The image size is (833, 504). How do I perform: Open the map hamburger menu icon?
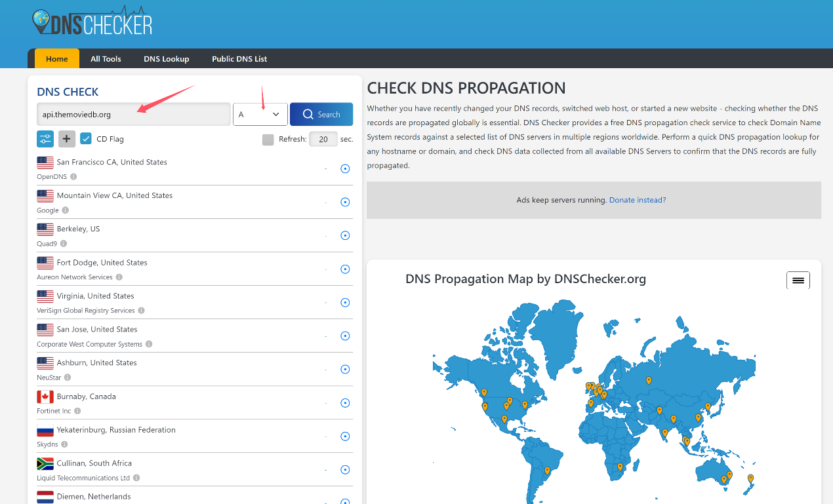tap(798, 280)
